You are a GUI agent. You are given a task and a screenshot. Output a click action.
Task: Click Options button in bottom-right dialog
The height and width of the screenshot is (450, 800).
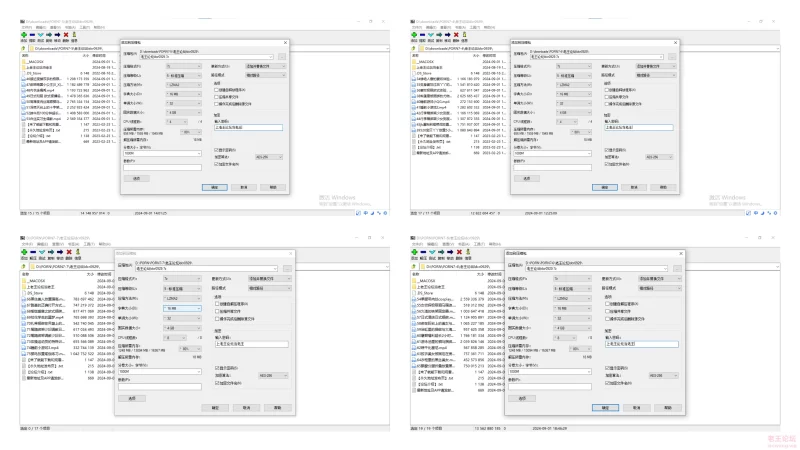(x=522, y=398)
